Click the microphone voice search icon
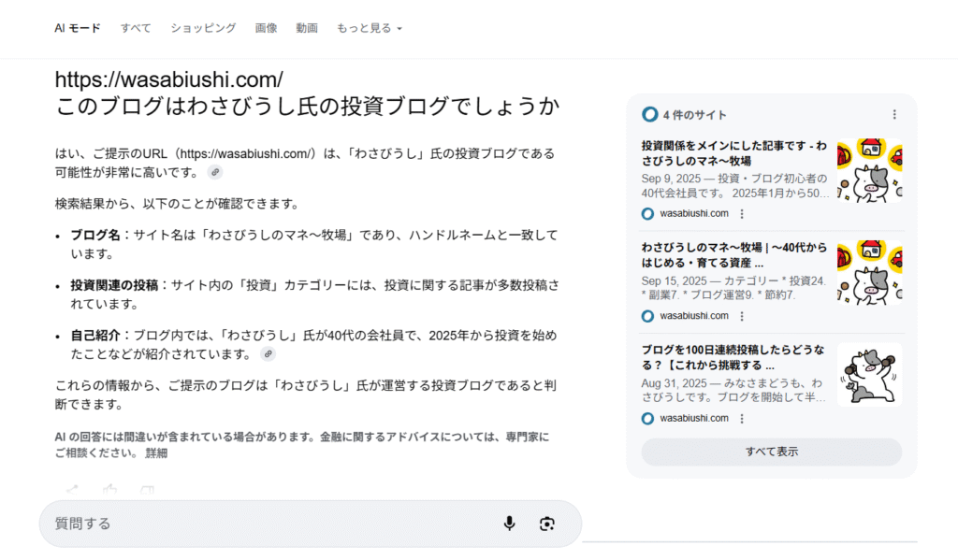This screenshot has height=560, width=958. 509,524
